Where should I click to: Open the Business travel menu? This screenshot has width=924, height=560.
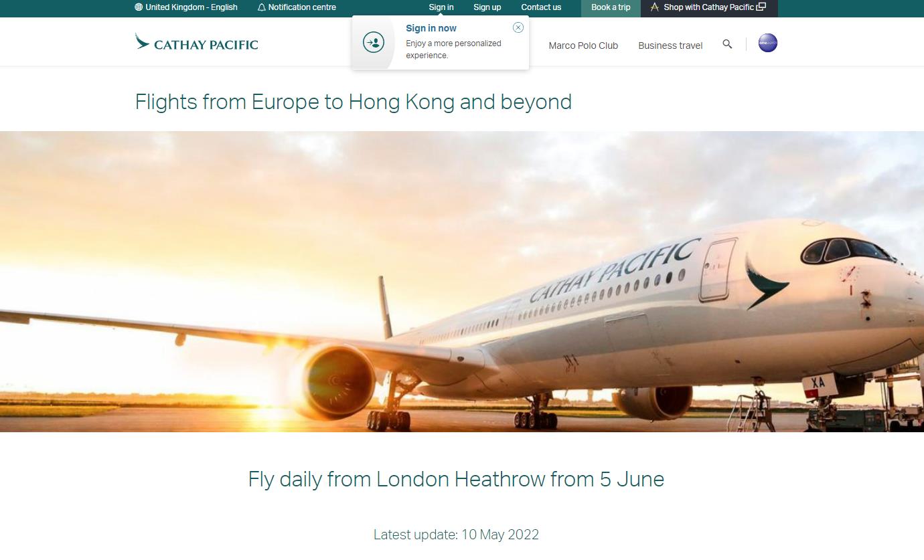pos(670,45)
